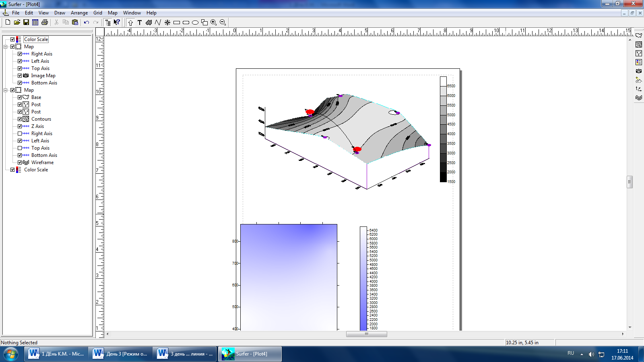Click the grayscale color scale bar on plot
644x362 pixels.
pyautogui.click(x=443, y=129)
